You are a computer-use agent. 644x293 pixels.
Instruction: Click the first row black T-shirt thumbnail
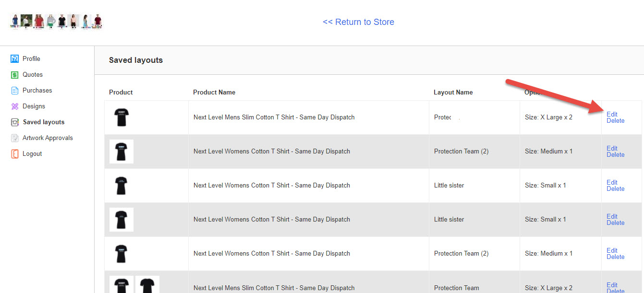click(121, 117)
